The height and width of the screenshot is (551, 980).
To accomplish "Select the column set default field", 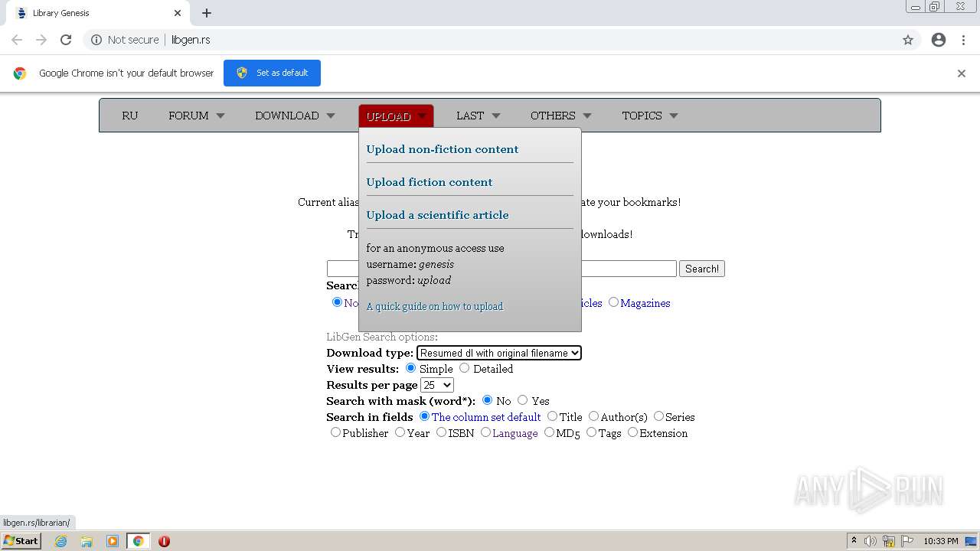I will point(424,416).
